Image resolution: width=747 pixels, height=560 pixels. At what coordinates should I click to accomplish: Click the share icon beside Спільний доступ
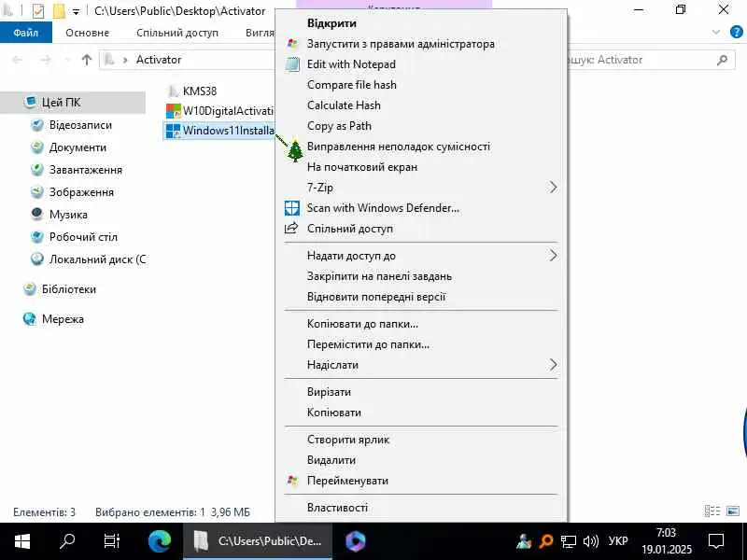tap(291, 228)
